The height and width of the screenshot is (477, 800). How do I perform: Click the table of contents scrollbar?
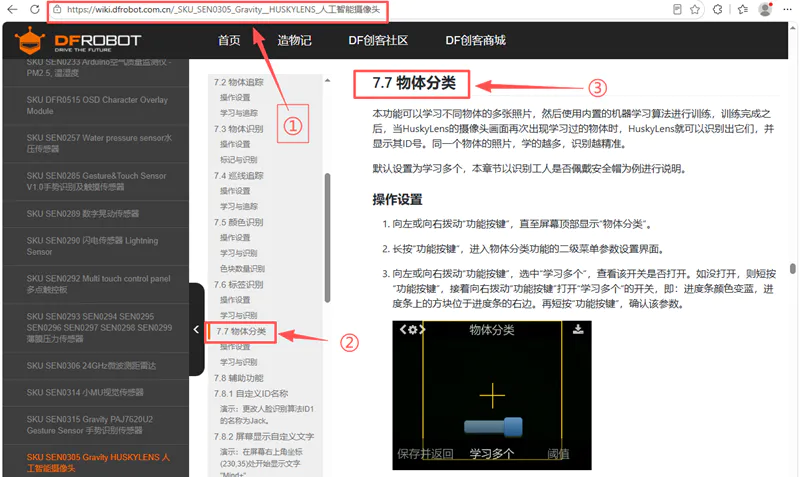point(328,238)
